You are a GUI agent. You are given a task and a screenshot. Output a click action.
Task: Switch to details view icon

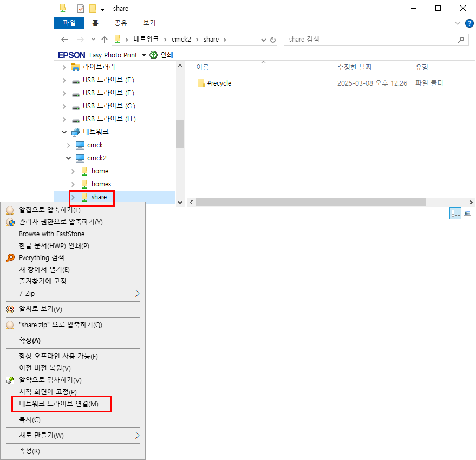(455, 213)
